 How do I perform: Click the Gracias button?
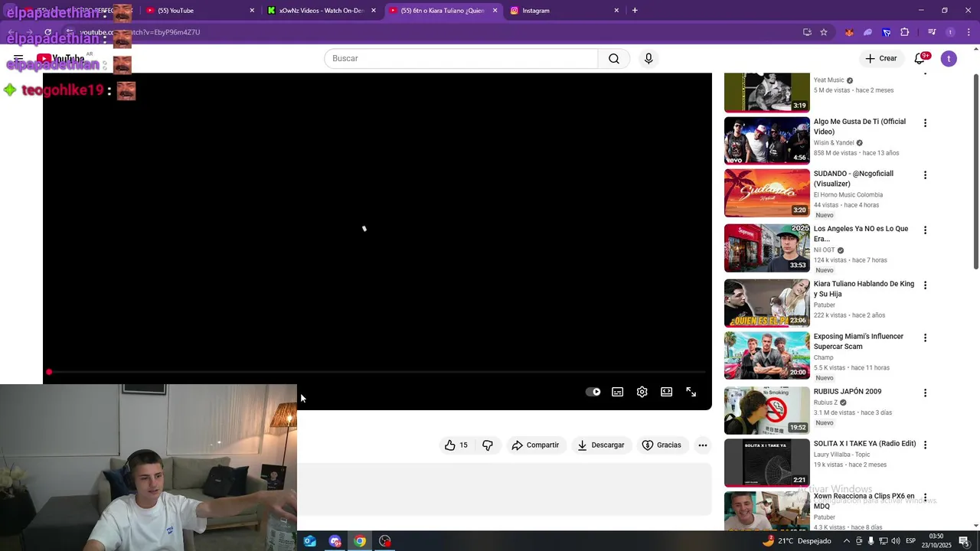[661, 445]
